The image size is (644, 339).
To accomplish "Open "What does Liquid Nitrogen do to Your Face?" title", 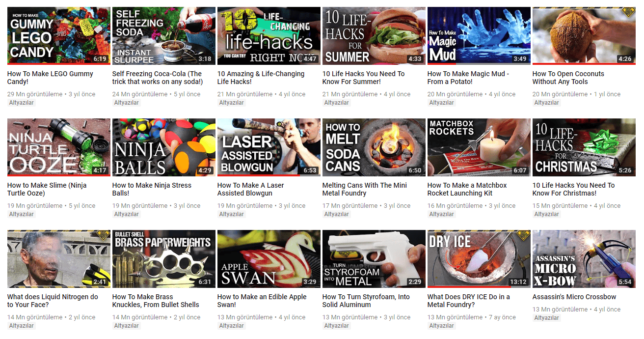I will pos(53,301).
